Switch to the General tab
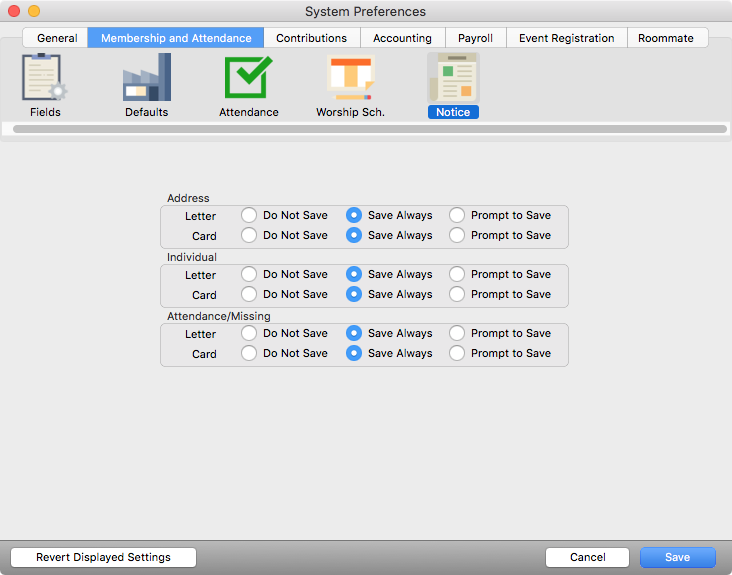The width and height of the screenshot is (732, 575). click(x=57, y=38)
